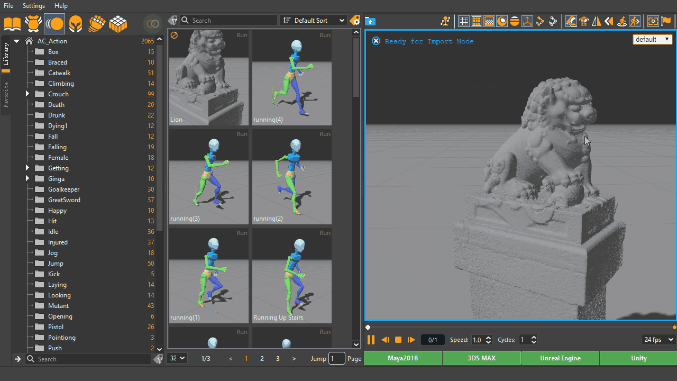
Task: Click the figure on turntable icon
Action: 622,21
